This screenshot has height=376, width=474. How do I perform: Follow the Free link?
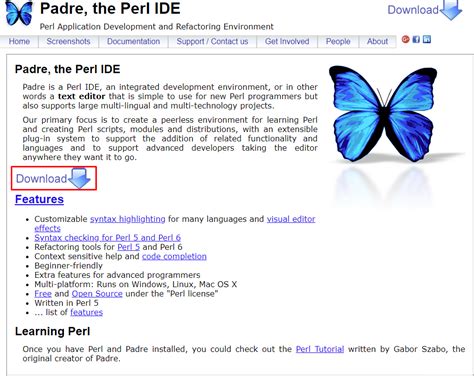click(43, 294)
